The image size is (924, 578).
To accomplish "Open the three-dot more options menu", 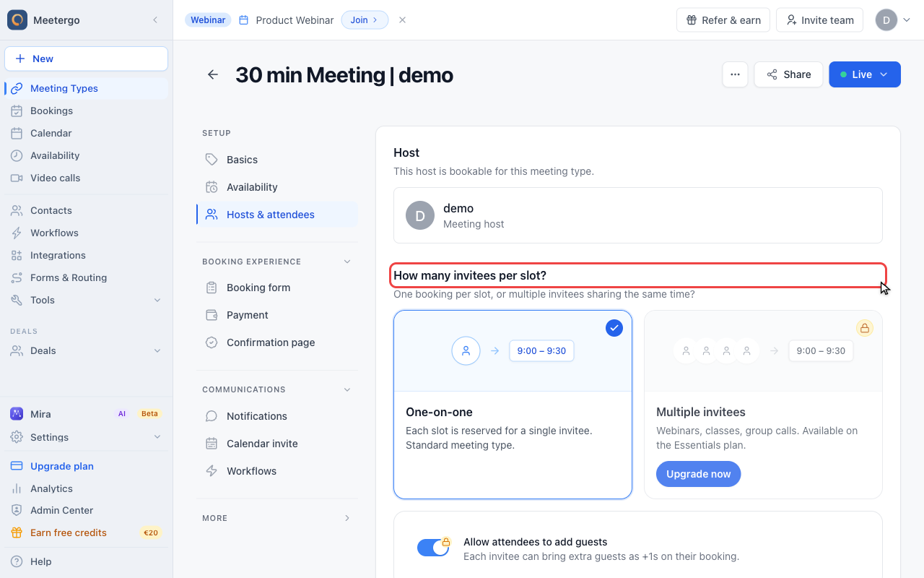I will point(735,74).
